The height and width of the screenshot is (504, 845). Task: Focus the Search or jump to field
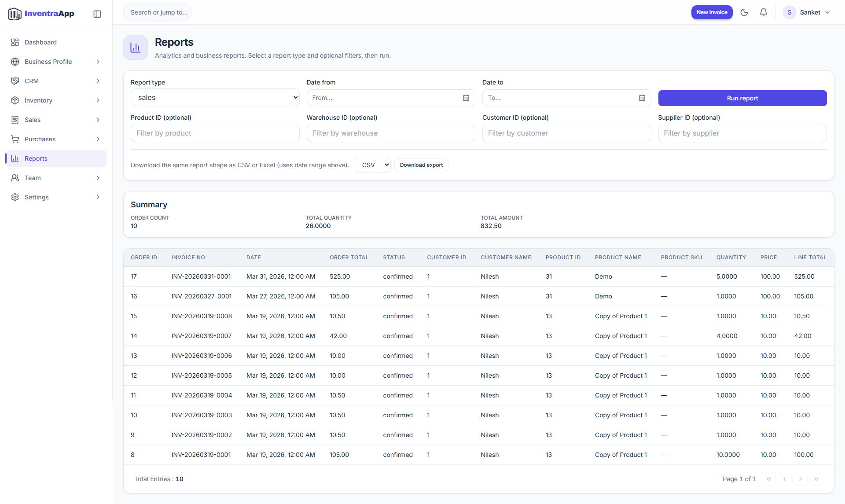coord(158,12)
